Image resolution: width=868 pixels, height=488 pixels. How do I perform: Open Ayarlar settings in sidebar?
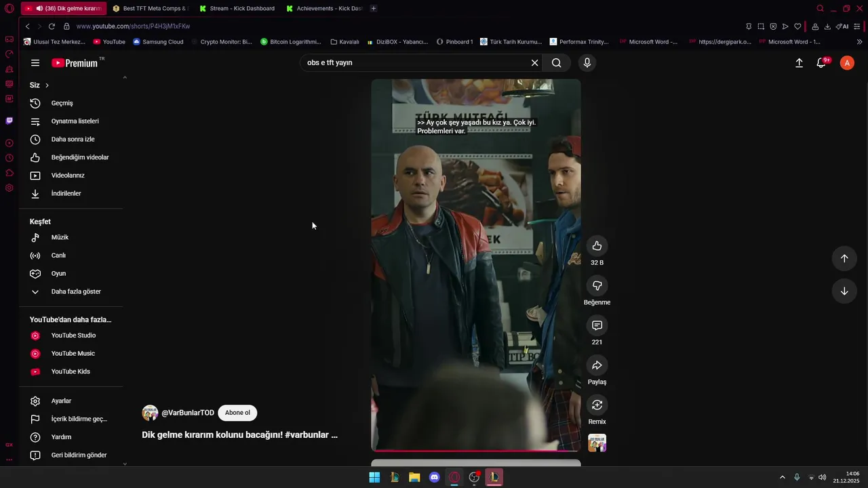[x=71, y=401]
